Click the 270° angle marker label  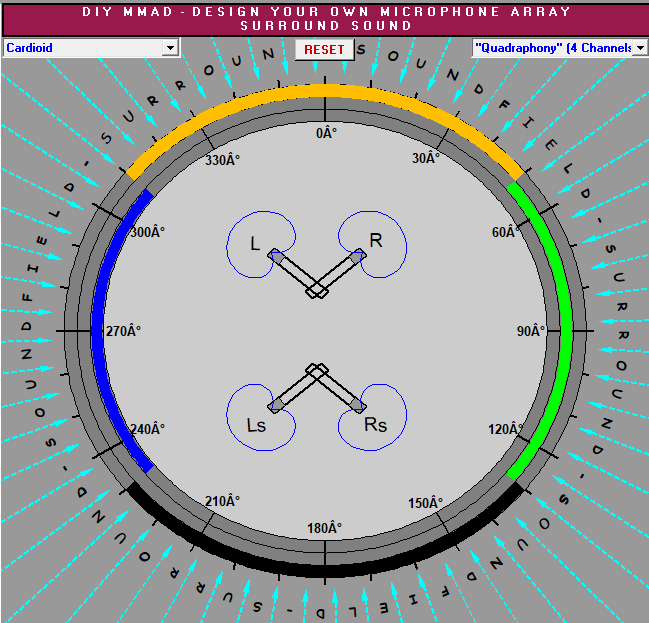[x=124, y=330]
